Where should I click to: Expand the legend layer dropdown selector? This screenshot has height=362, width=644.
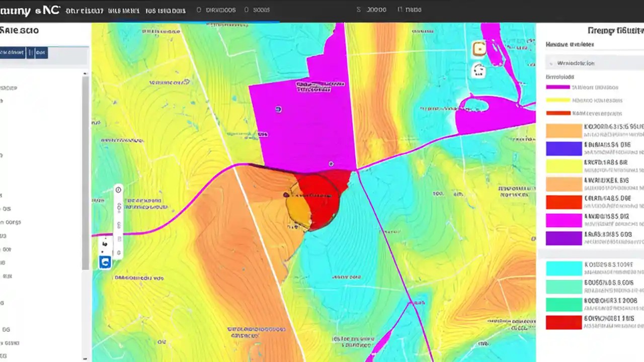click(x=594, y=63)
